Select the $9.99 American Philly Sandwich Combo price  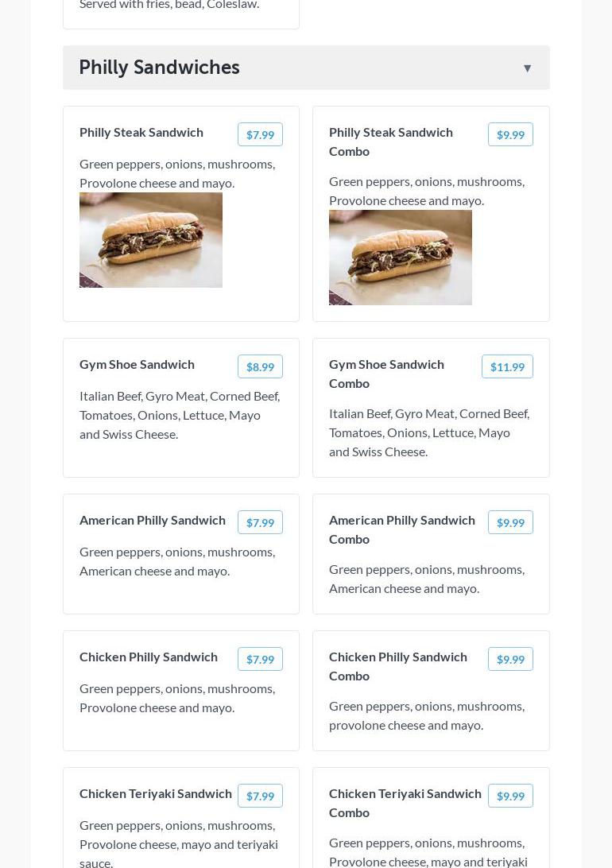[x=510, y=523]
